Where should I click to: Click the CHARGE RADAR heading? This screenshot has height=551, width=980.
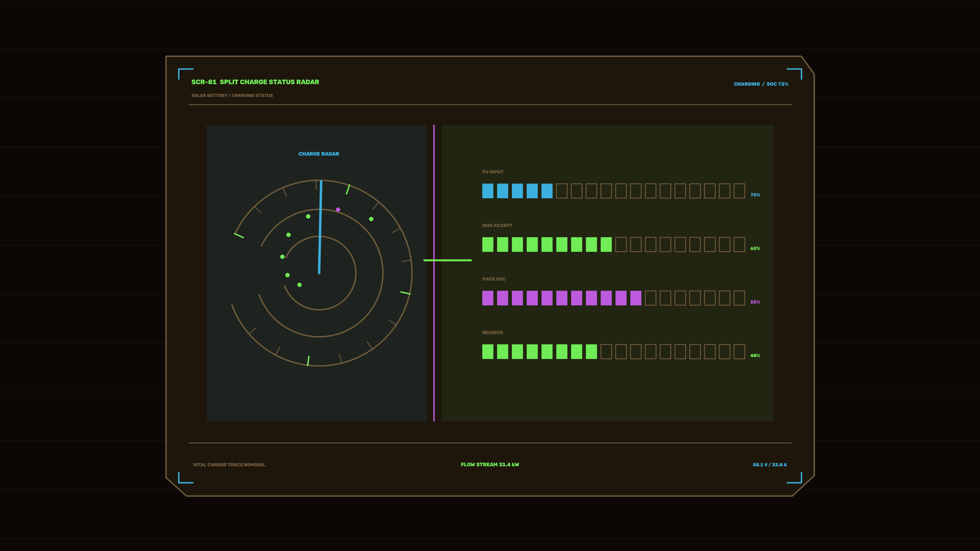tap(319, 154)
